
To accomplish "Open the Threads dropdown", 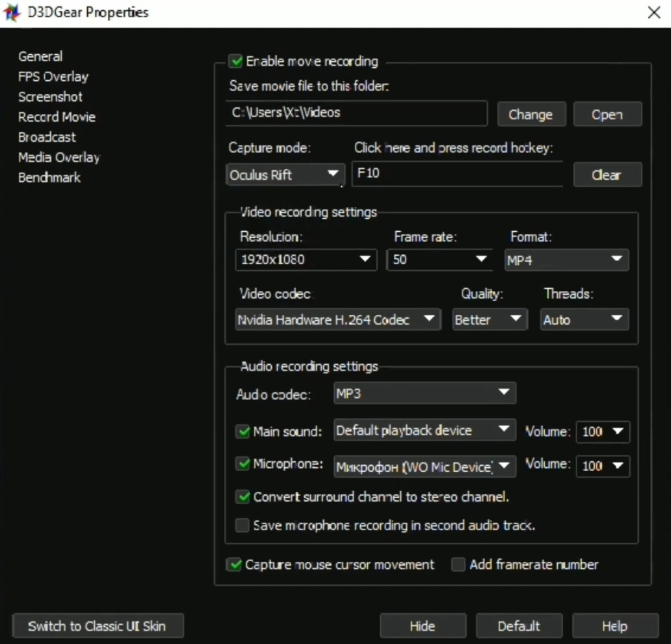I will point(584,320).
